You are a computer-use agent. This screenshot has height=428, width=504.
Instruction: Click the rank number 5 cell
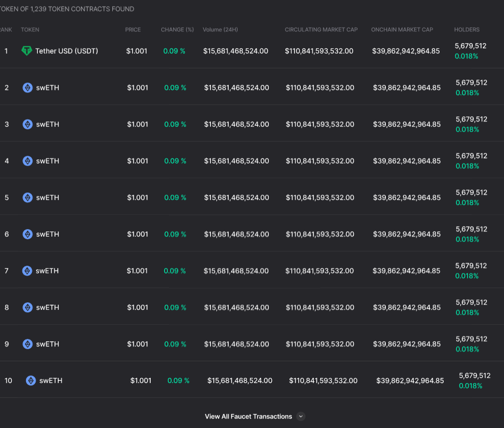pos(6,197)
